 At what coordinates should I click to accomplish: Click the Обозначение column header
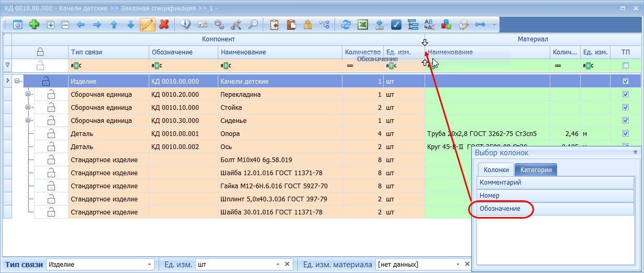pyautogui.click(x=183, y=52)
